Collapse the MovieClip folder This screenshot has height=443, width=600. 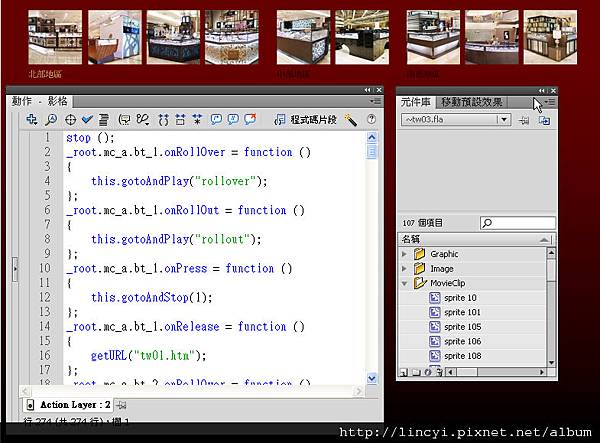pos(404,283)
